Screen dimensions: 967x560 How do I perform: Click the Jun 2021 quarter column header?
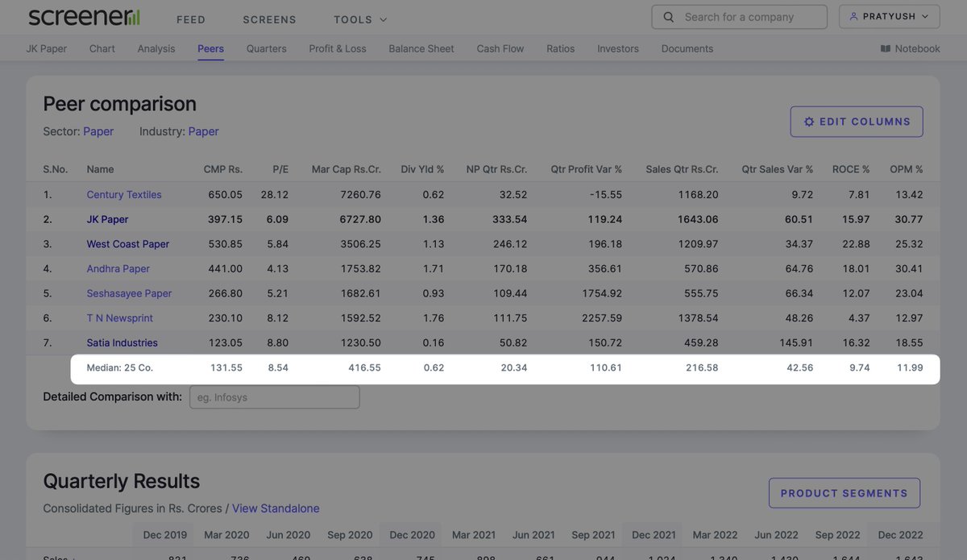pos(533,535)
